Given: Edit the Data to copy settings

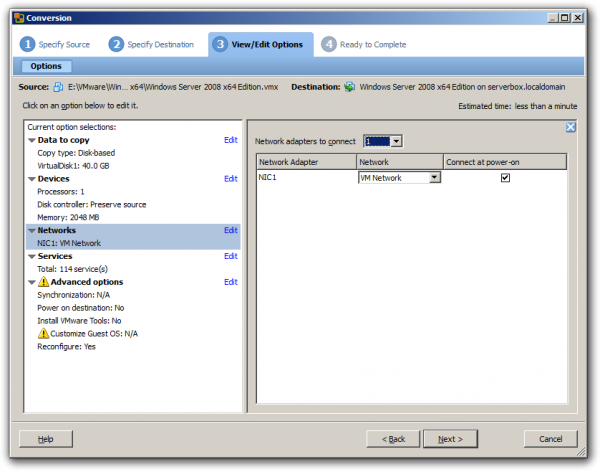Looking at the screenshot, I should pos(231,140).
